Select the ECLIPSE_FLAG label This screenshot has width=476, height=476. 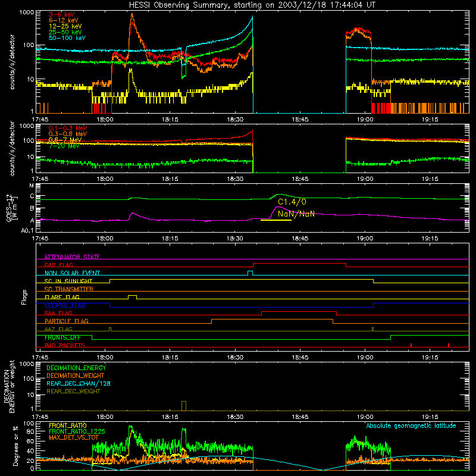pos(65,305)
